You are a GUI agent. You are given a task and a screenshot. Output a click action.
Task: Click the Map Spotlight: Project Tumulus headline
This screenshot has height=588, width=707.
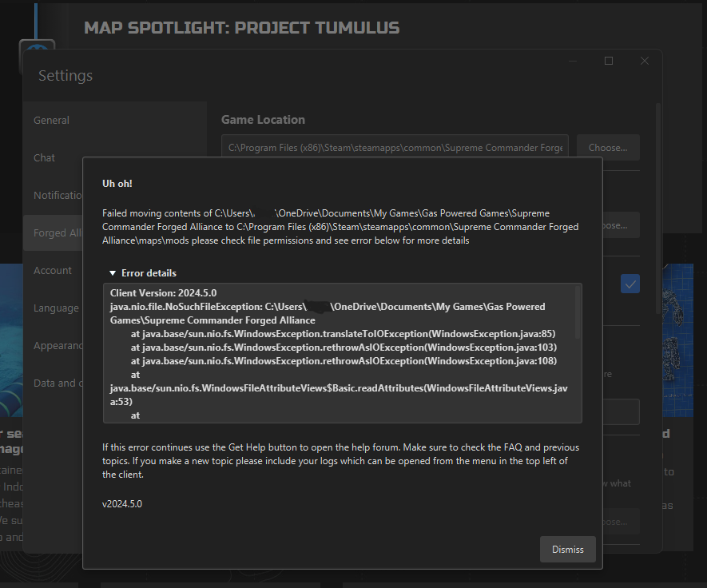(x=242, y=27)
